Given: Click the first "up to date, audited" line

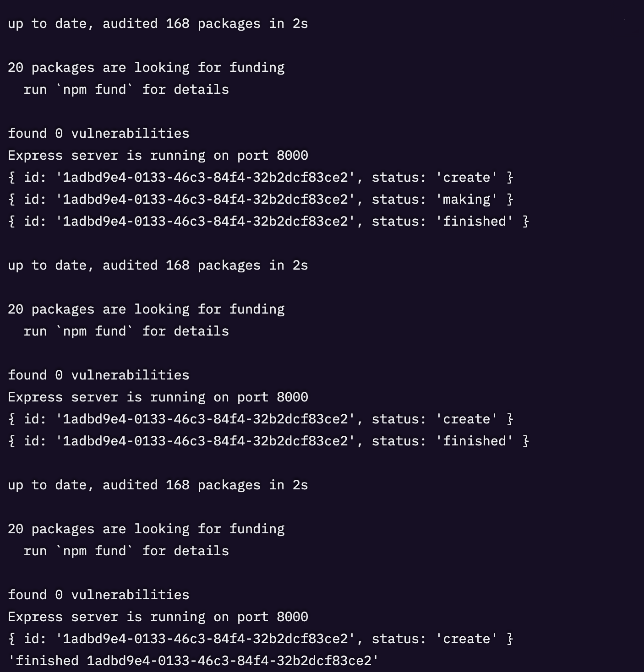Looking at the screenshot, I should point(158,24).
